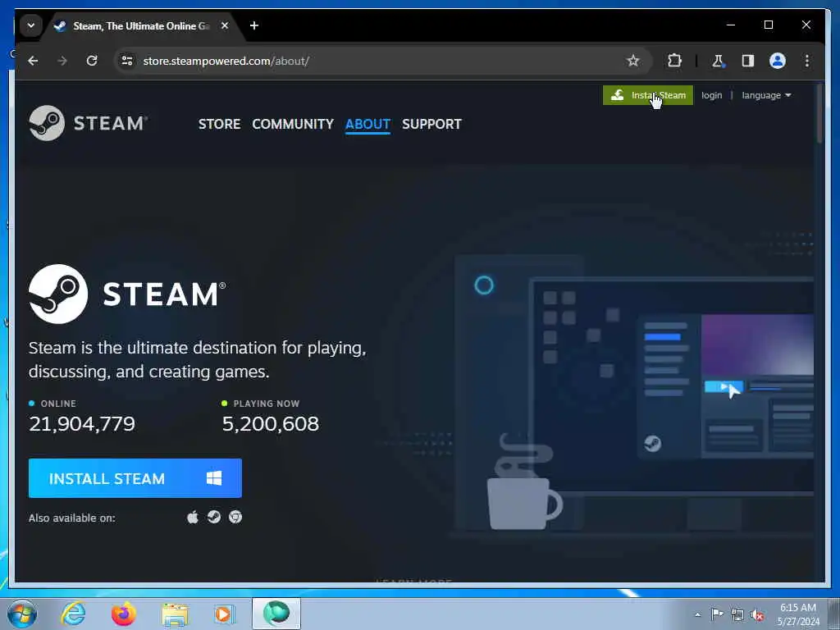The image size is (840, 630).
Task: Bookmark this page with the star icon
Action: [x=632, y=61]
